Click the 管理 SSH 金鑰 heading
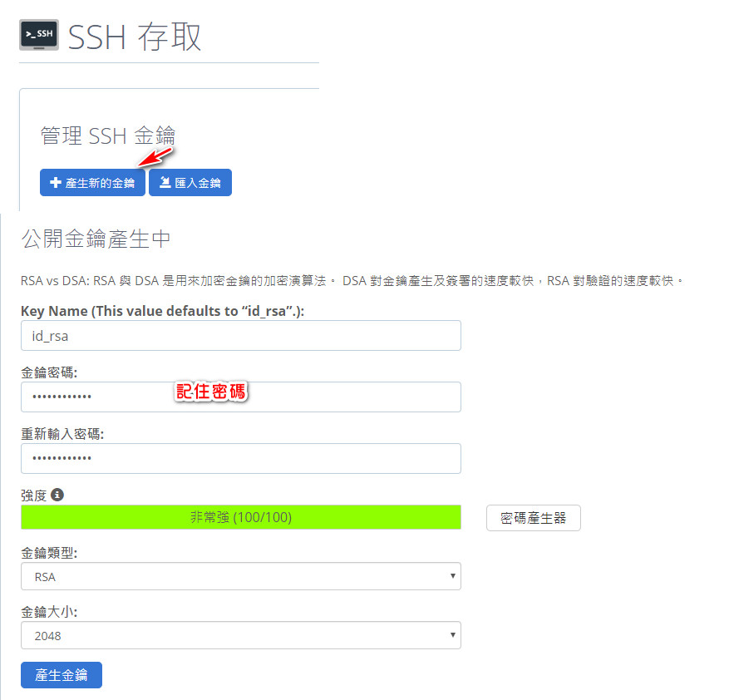The height and width of the screenshot is (700, 734). click(x=107, y=136)
